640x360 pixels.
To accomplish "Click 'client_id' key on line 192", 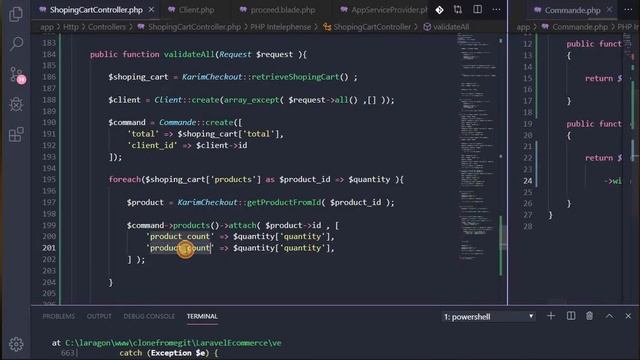I will click(152, 145).
